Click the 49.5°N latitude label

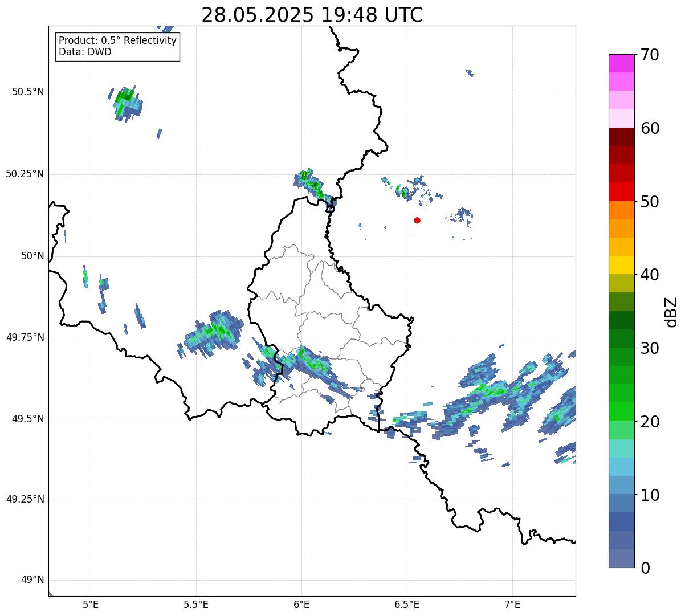point(28,419)
